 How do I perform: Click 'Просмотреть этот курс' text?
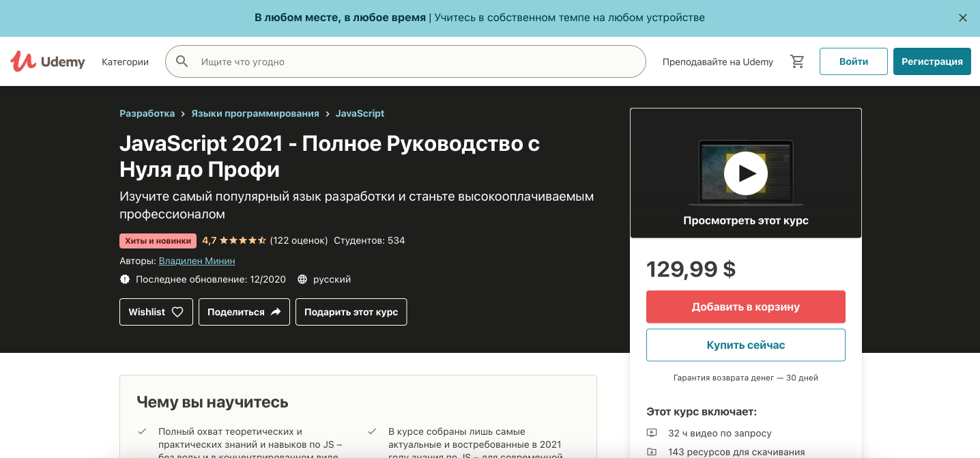(x=746, y=220)
